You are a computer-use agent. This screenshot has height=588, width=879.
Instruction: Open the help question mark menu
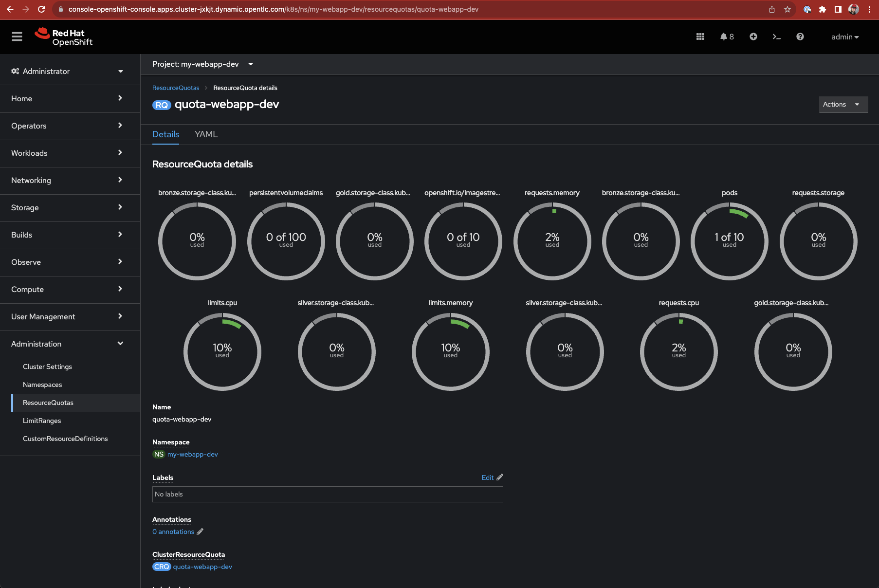pyautogui.click(x=800, y=37)
